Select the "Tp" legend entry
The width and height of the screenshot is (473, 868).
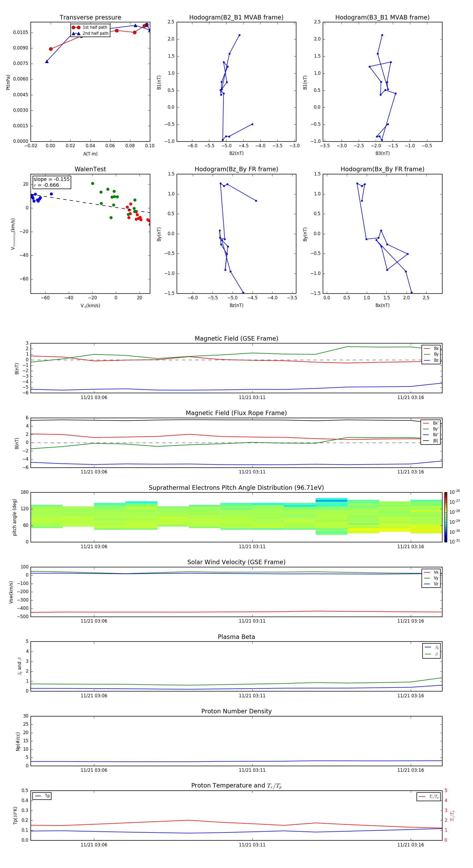click(42, 796)
